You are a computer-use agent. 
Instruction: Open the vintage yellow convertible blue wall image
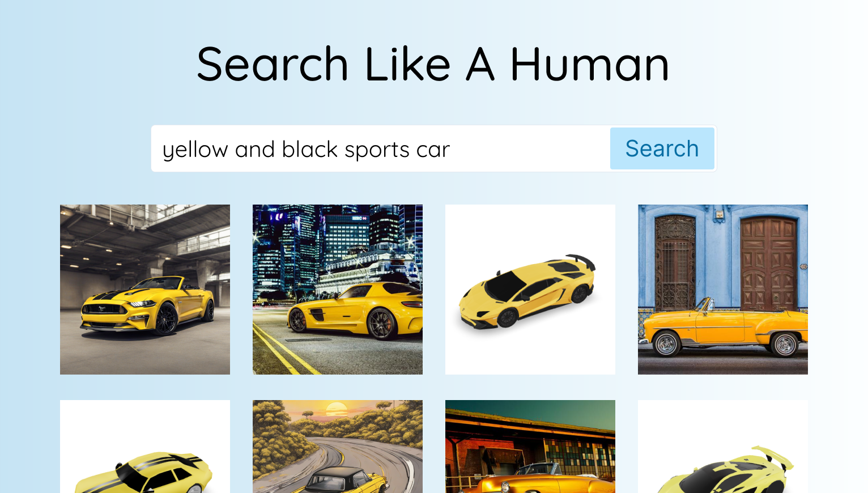[723, 290]
